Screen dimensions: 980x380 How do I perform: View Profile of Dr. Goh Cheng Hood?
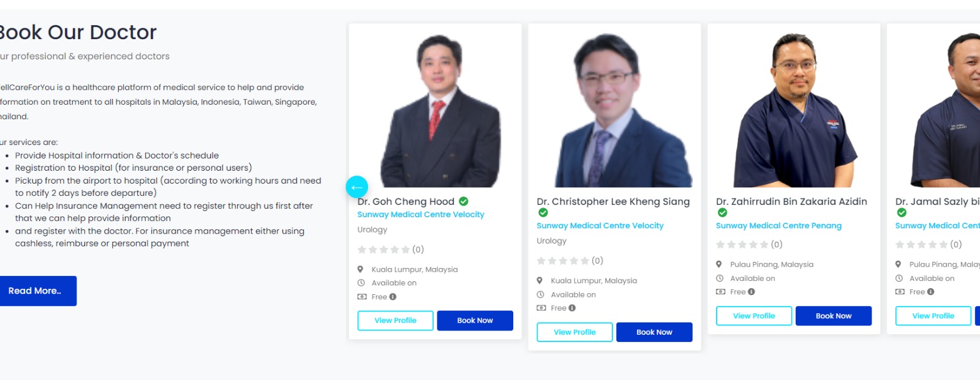(x=395, y=321)
